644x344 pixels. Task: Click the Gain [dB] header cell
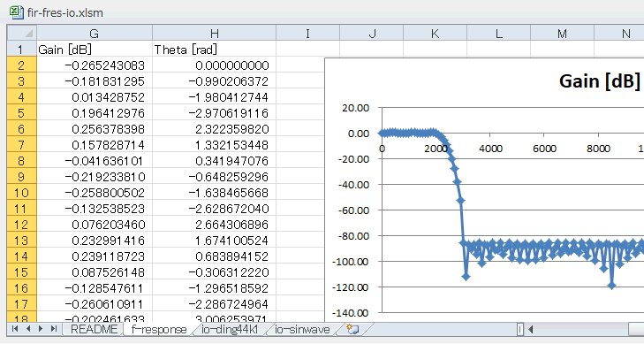pos(95,50)
